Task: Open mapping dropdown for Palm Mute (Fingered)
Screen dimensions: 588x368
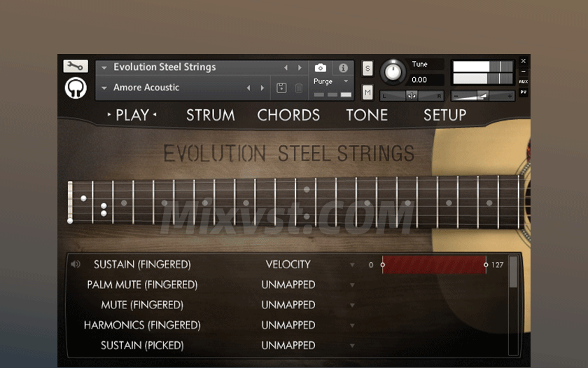Action: [352, 285]
